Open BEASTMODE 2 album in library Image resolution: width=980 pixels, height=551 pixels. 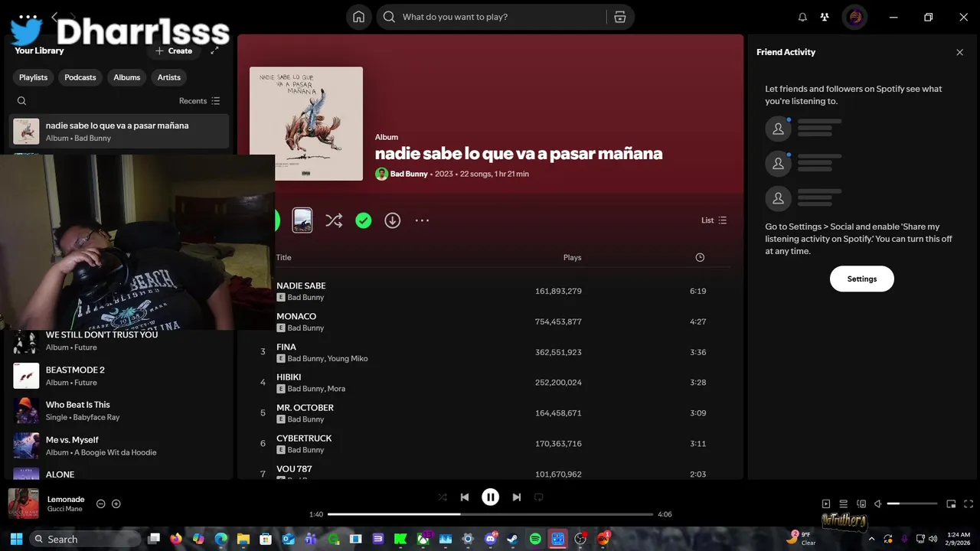119,376
